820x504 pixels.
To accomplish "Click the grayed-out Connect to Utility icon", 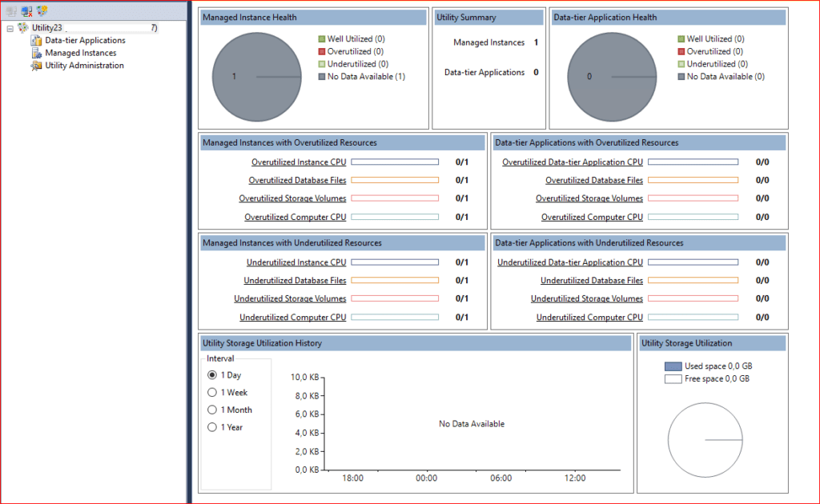I will click(x=11, y=11).
